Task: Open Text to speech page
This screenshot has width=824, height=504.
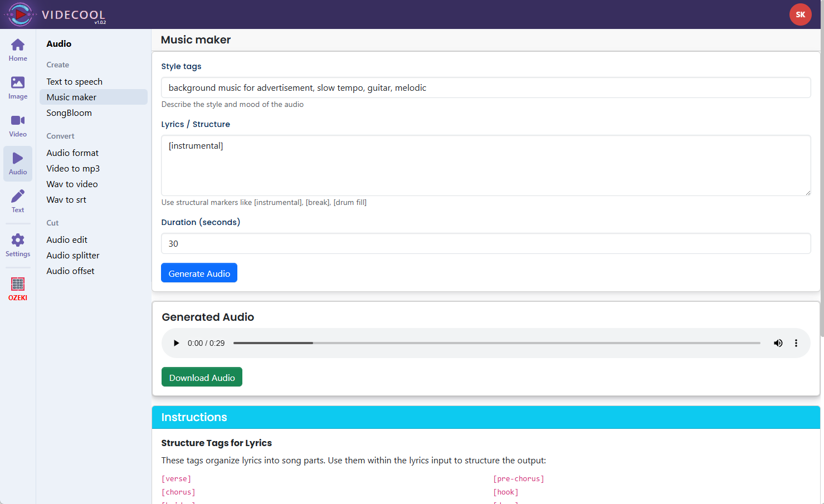Action: coord(75,82)
